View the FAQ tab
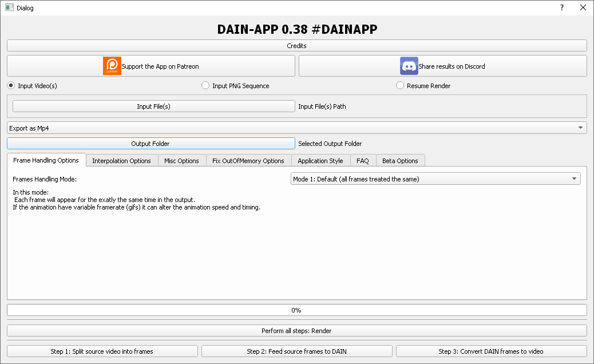This screenshot has width=594, height=364. [x=363, y=160]
